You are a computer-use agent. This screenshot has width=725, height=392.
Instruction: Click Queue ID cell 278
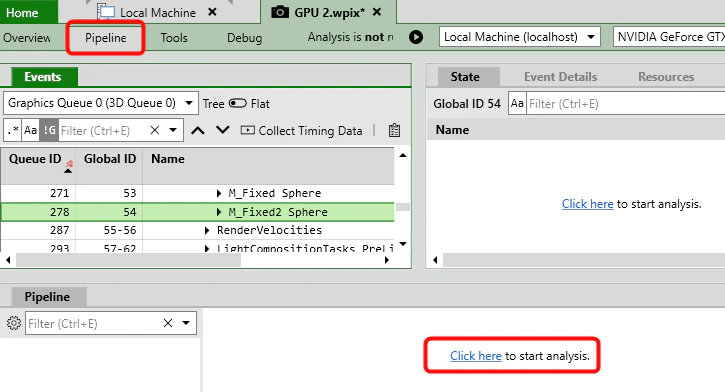pyautogui.click(x=60, y=212)
